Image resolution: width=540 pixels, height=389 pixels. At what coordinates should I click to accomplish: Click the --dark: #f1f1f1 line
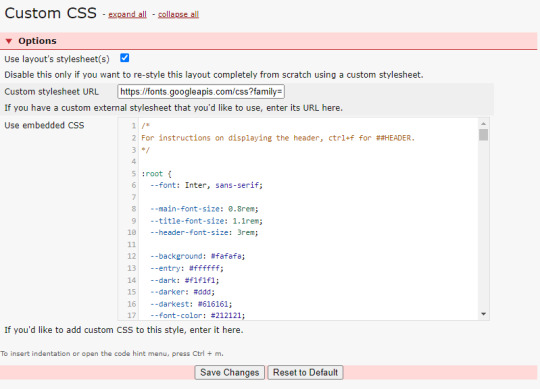185,280
